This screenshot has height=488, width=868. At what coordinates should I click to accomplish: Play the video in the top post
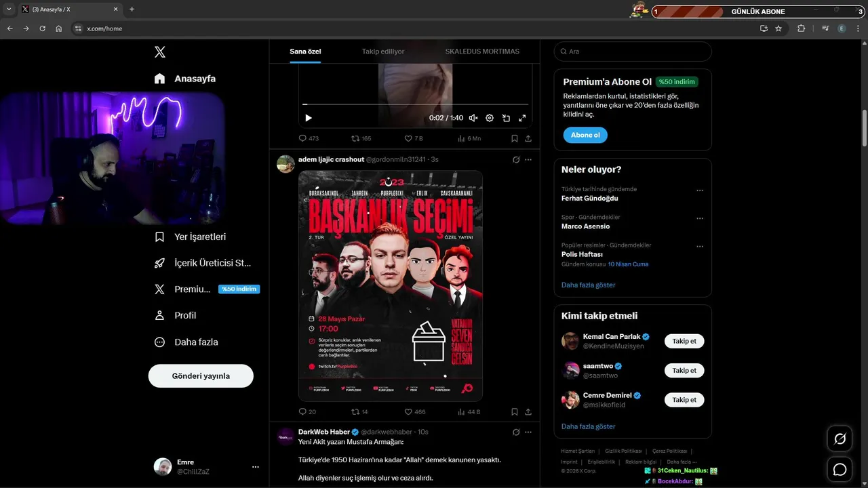click(x=309, y=118)
